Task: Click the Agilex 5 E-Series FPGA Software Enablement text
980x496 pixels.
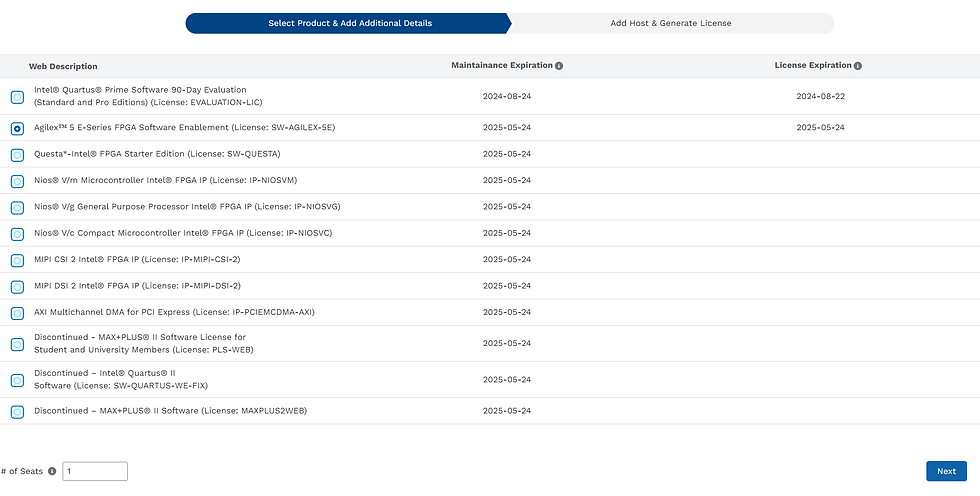Action: coord(184,127)
